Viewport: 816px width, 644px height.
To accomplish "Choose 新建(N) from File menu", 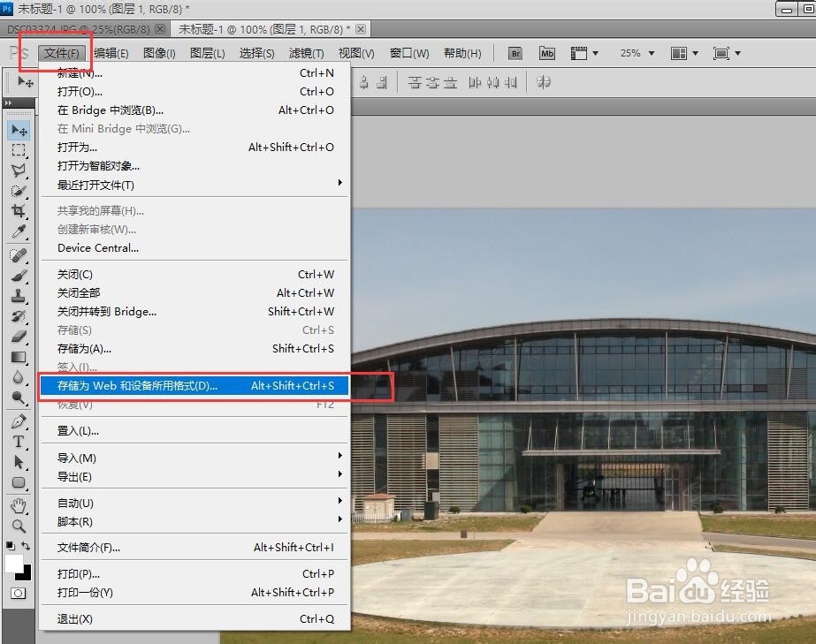I will coord(194,72).
